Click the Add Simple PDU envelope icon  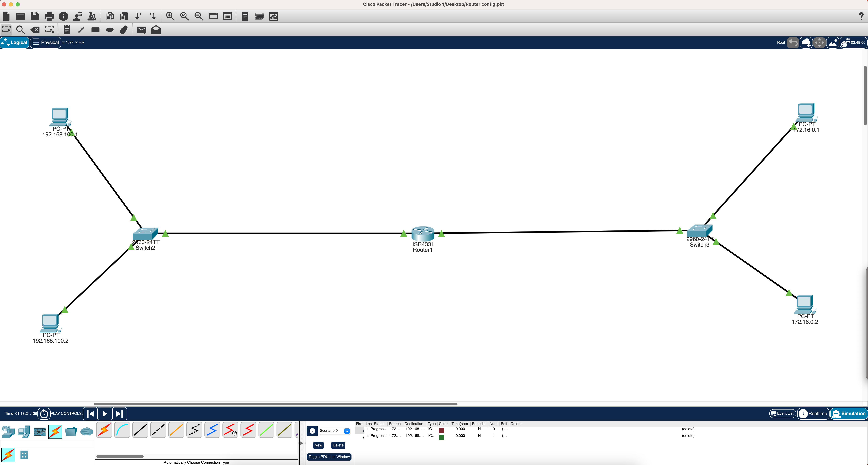click(142, 30)
